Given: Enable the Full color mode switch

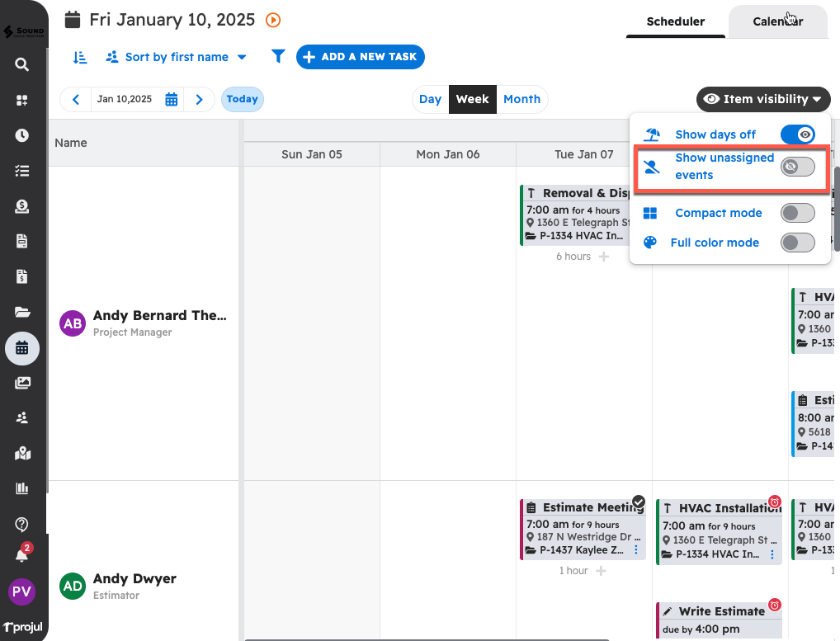Looking at the screenshot, I should (797, 243).
